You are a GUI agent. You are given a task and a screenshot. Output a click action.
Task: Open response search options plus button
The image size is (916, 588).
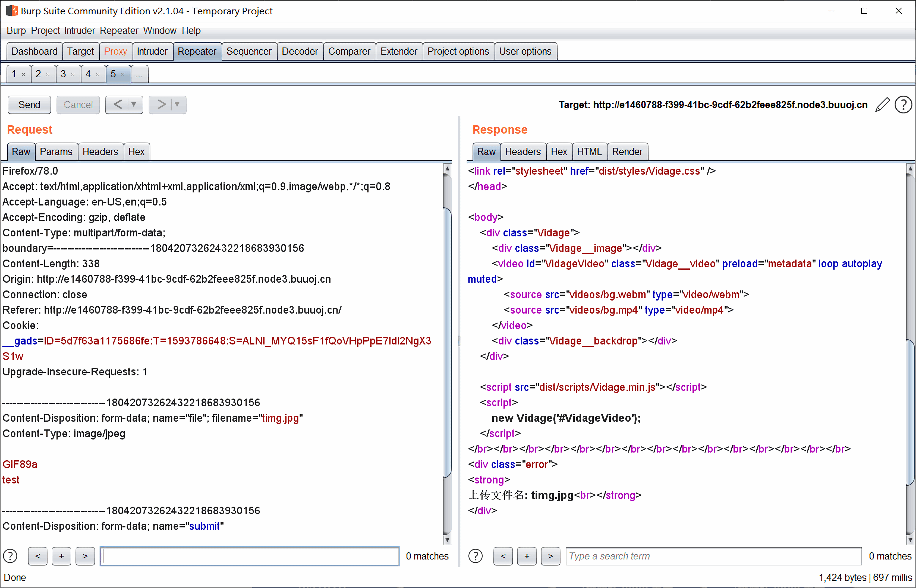pyautogui.click(x=527, y=556)
